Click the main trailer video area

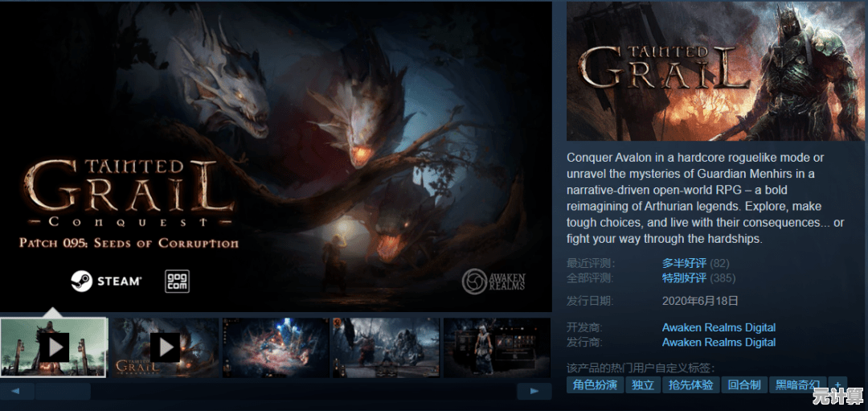pos(276,156)
